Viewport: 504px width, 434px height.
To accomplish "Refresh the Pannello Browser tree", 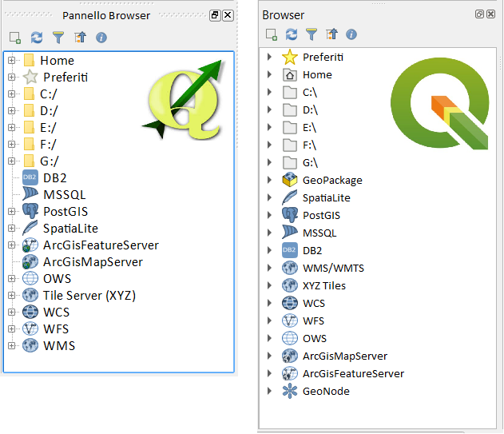I will 37,38.
